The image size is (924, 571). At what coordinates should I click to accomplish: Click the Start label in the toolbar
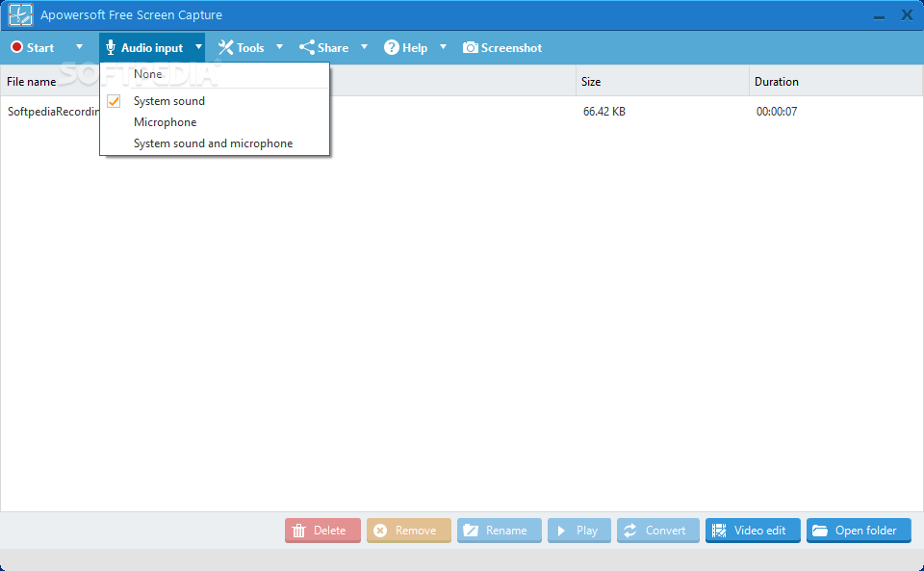tap(40, 48)
